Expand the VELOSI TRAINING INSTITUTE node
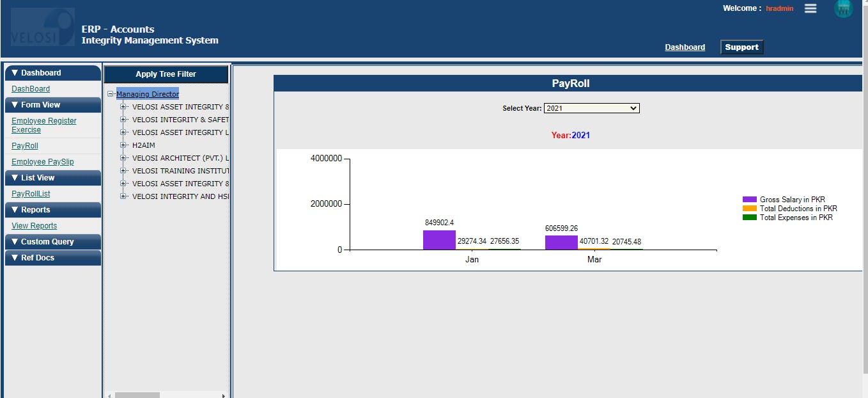Viewport: 868px width, 398px height. (x=123, y=171)
